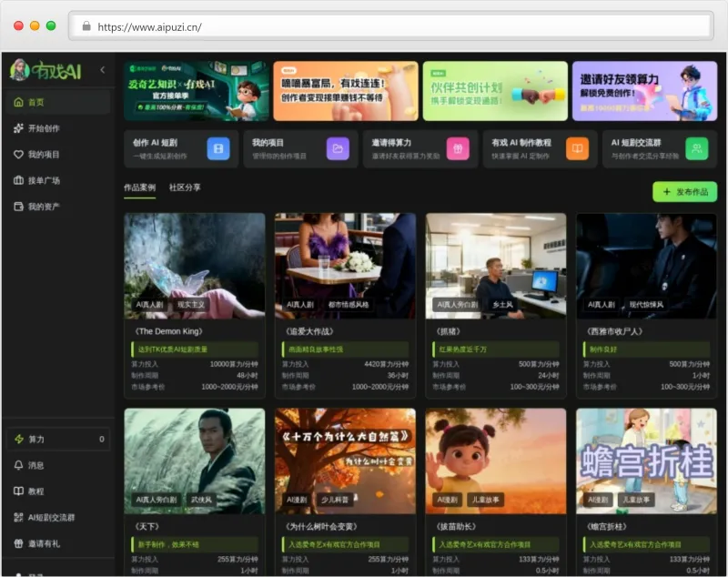This screenshot has width=728, height=577.
Task: Open 邀请有礼 in the sidebar
Action: (x=43, y=543)
